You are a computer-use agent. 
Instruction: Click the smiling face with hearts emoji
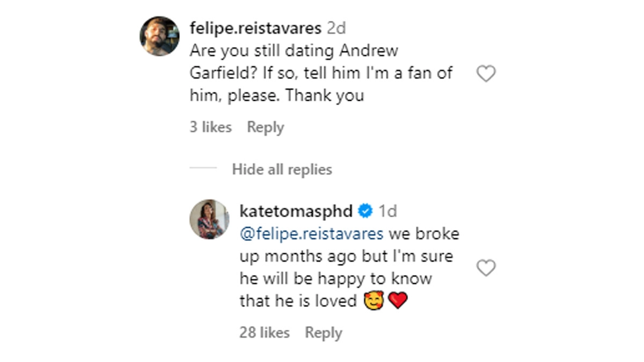[374, 301]
